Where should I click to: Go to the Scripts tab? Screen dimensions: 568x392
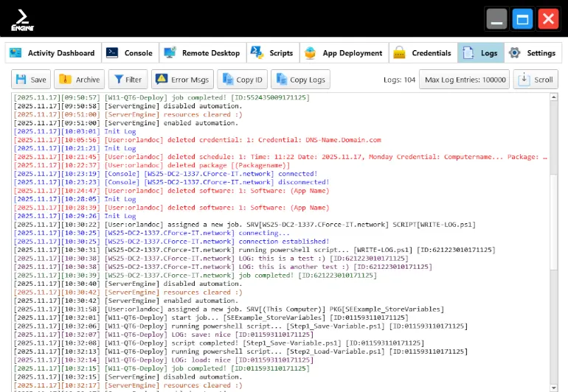coord(272,53)
